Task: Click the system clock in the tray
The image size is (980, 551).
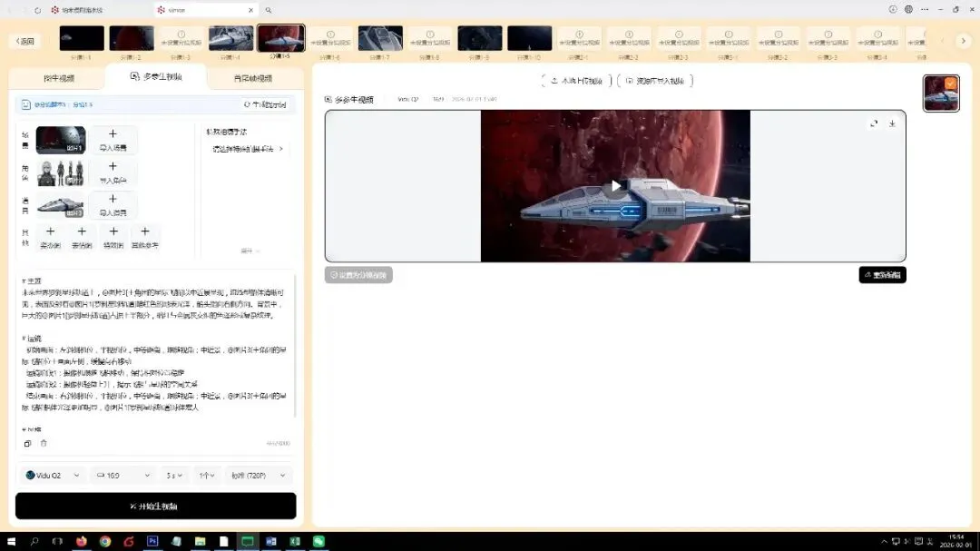Action: point(956,541)
